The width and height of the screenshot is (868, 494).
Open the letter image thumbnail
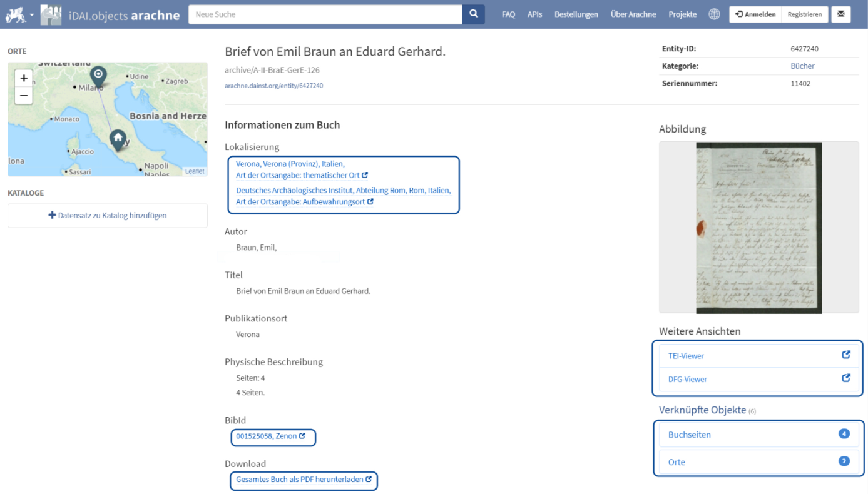pos(758,228)
